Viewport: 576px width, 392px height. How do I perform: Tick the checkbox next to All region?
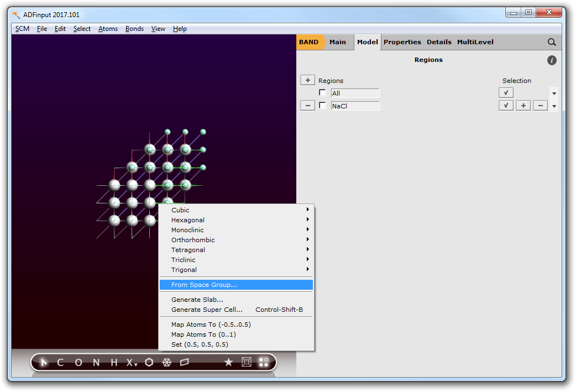pos(323,93)
